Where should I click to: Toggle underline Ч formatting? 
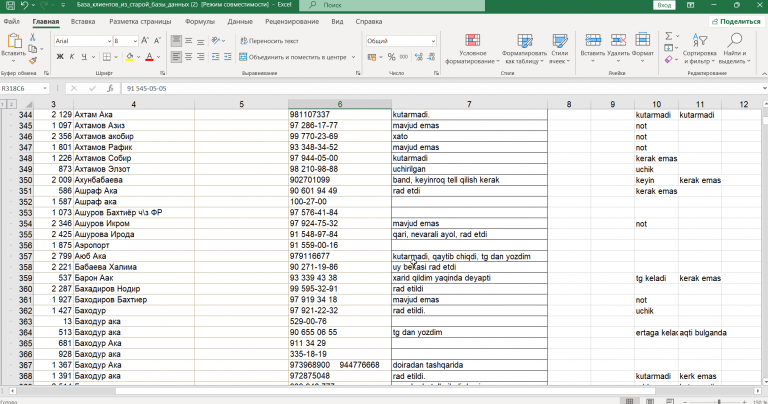coord(84,57)
